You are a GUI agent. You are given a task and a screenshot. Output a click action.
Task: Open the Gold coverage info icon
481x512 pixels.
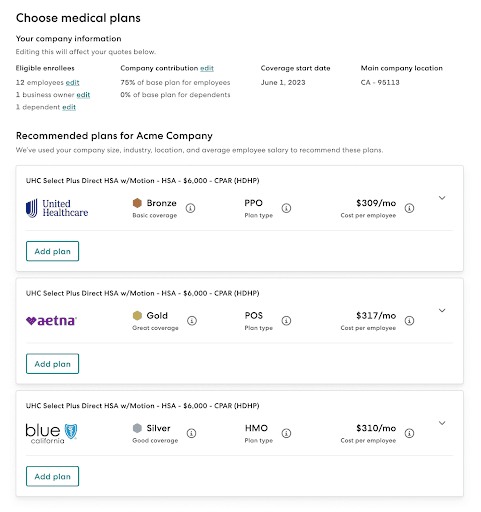click(192, 321)
